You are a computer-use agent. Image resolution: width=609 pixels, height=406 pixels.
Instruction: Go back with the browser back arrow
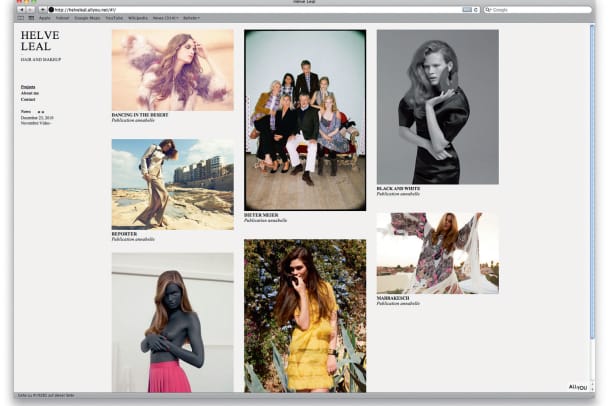point(22,10)
